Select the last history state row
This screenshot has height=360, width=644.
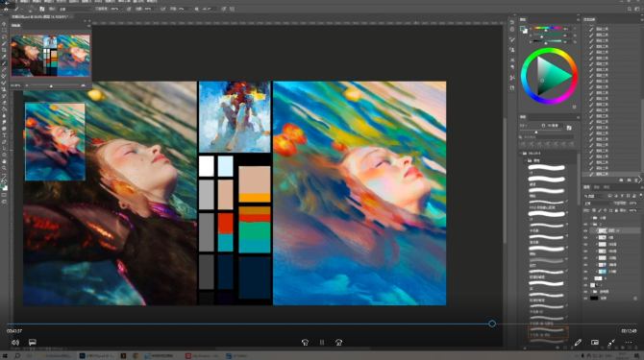tap(611, 175)
